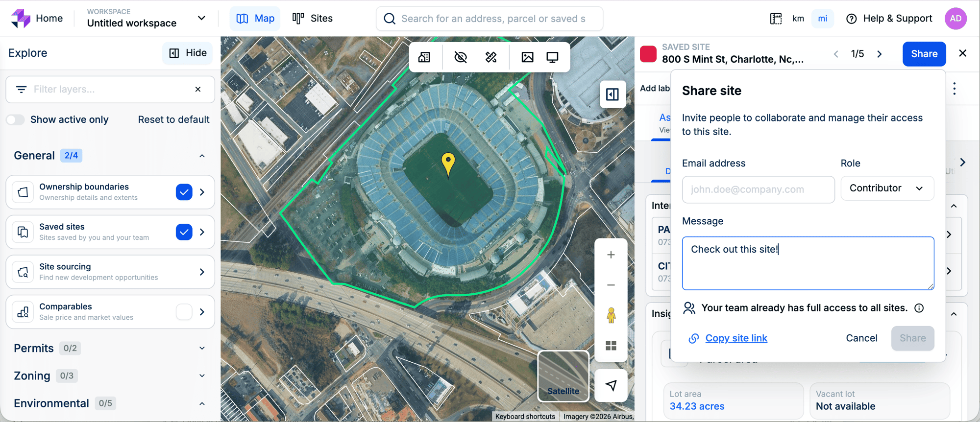
Task: Collapse the General section
Action: click(202, 156)
